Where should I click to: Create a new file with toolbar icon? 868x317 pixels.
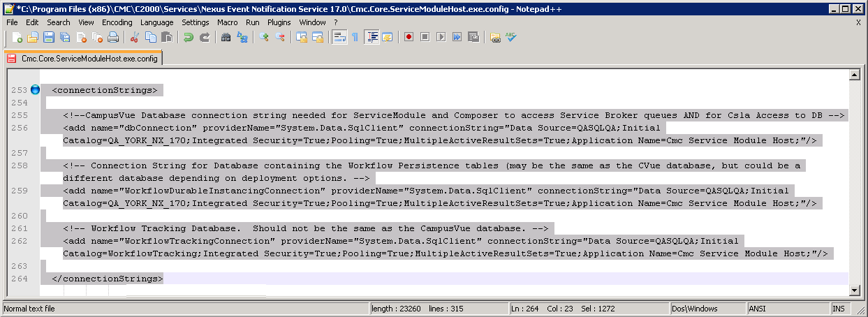[17, 37]
